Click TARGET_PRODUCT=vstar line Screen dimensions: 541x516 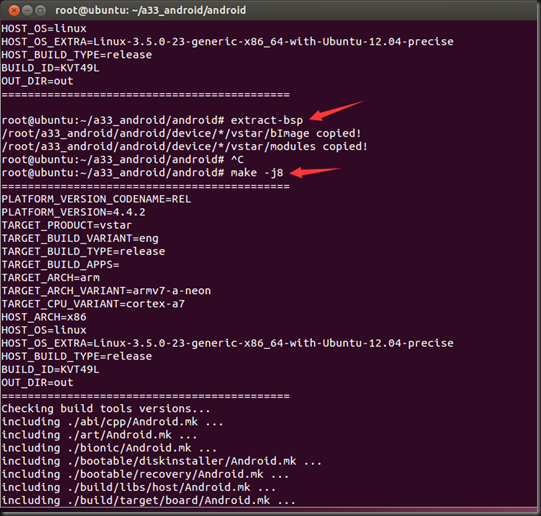coord(67,225)
